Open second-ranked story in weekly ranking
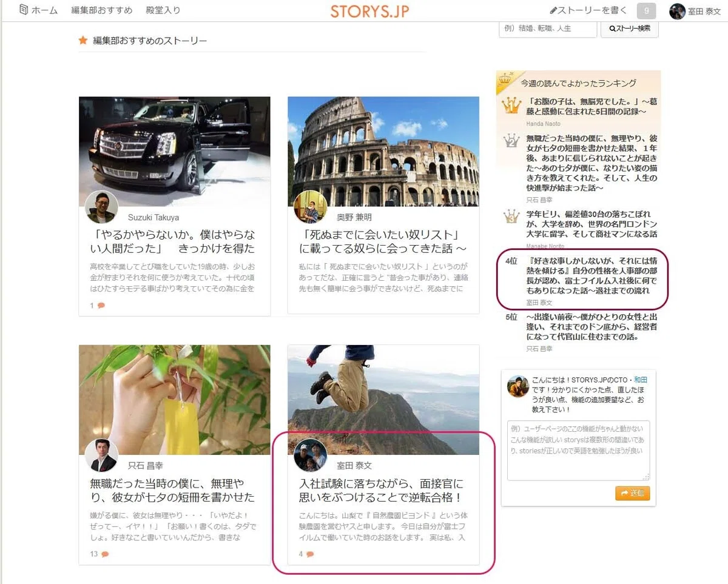The height and width of the screenshot is (584, 728). pos(591,164)
